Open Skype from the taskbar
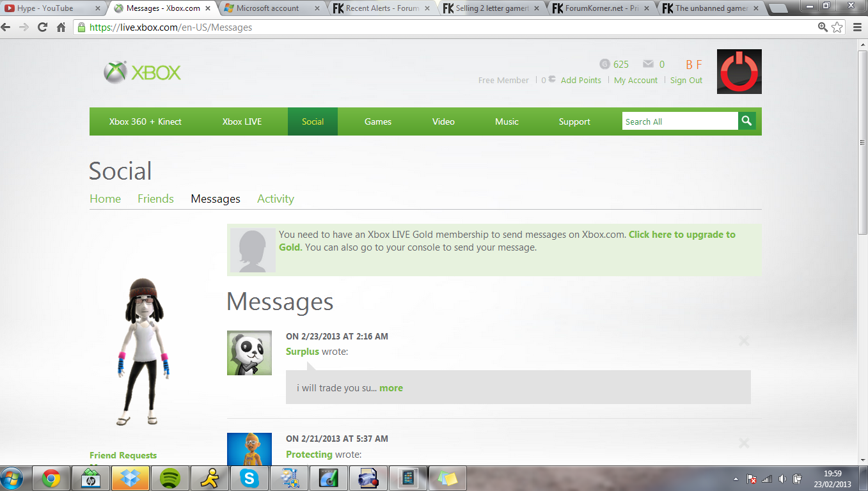868x491 pixels. tap(249, 478)
